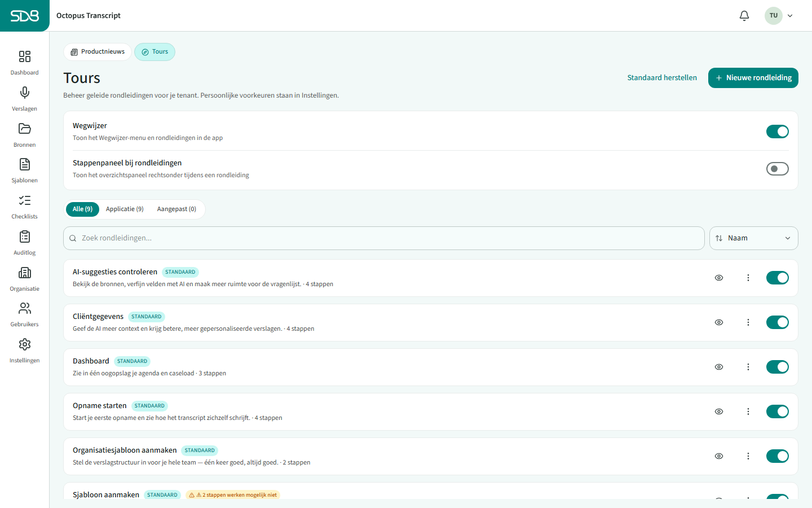This screenshot has width=812, height=508.
Task: Open Auditlog clipboard icon
Action: click(24, 237)
